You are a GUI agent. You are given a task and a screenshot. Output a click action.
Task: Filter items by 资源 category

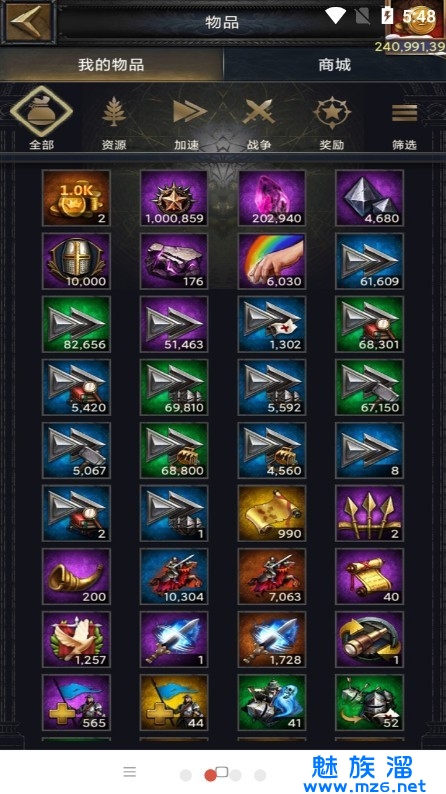(114, 123)
